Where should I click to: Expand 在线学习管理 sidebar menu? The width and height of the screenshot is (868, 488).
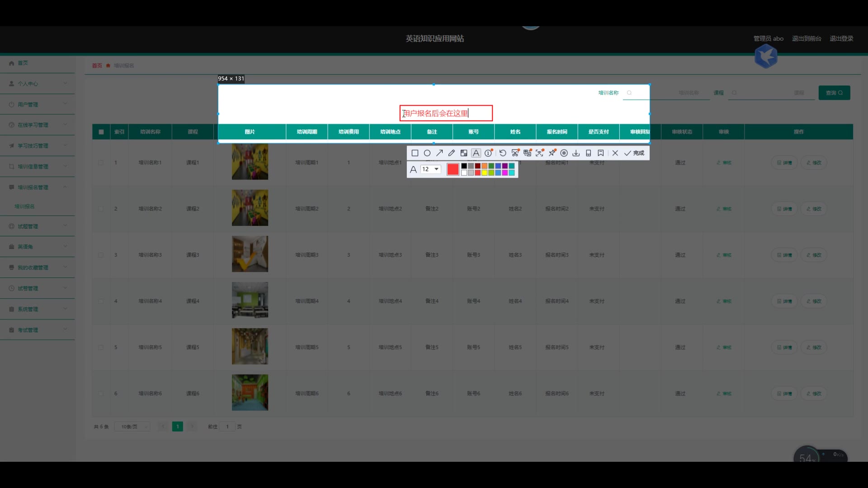click(x=38, y=125)
